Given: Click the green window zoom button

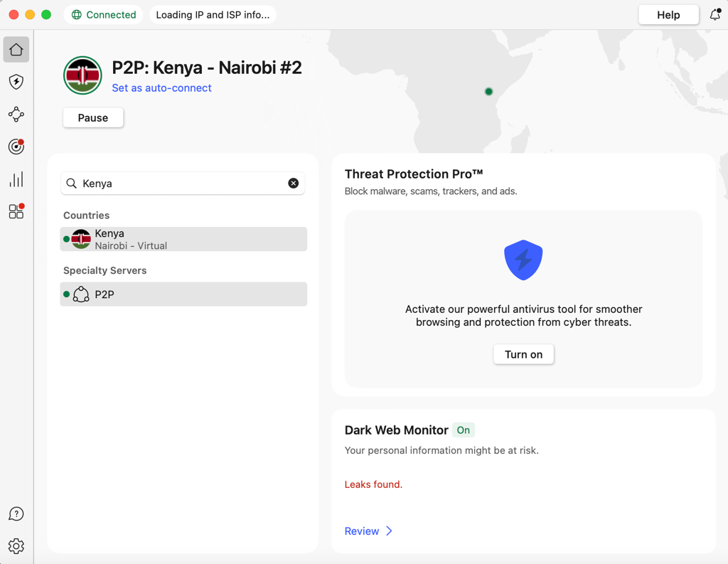Looking at the screenshot, I should [x=46, y=15].
